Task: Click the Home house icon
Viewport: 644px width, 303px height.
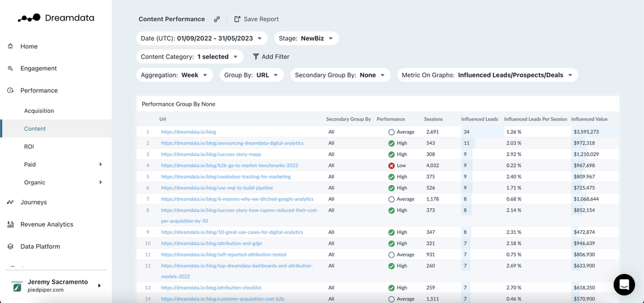Action: pos(11,46)
